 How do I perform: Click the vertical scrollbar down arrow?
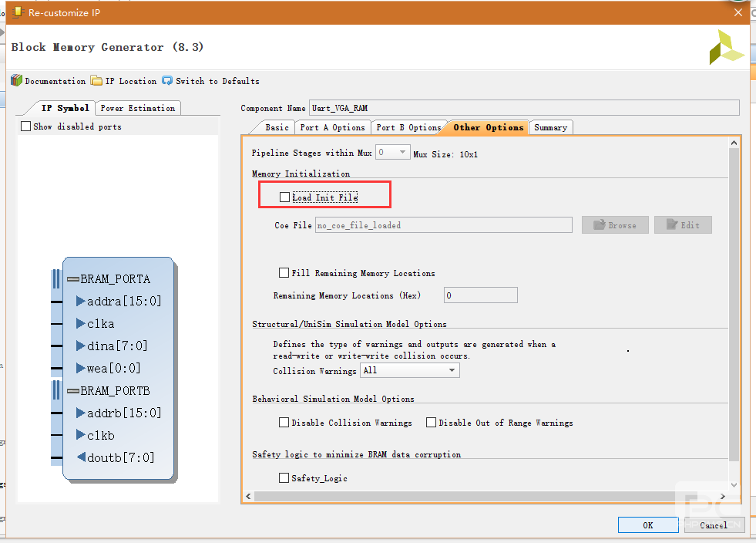pyautogui.click(x=734, y=485)
